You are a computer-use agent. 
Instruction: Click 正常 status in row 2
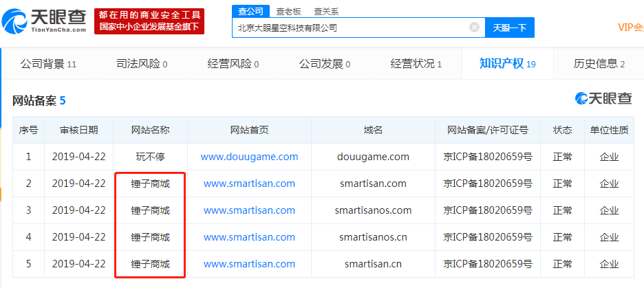click(x=562, y=184)
